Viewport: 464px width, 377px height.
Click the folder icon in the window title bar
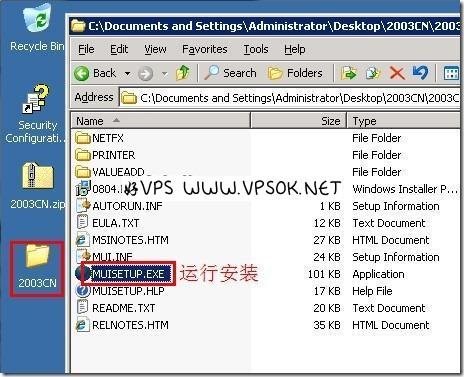coord(78,26)
